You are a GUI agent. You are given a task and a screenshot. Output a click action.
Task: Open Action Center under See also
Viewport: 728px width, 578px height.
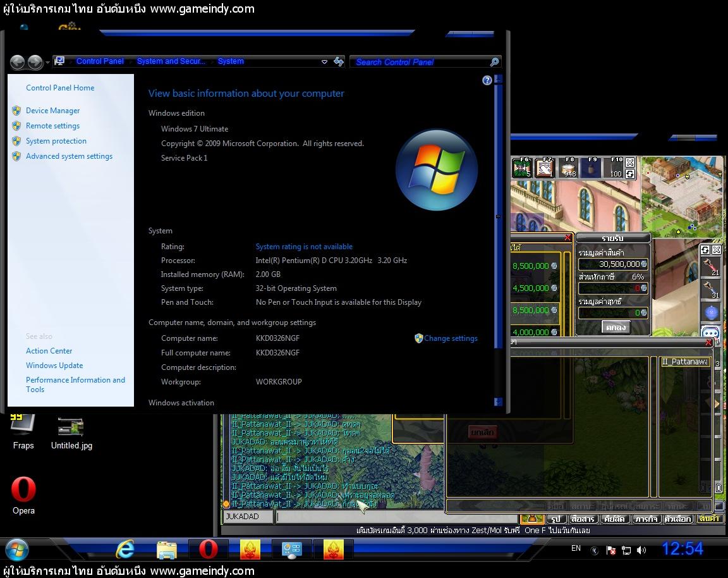tap(49, 351)
